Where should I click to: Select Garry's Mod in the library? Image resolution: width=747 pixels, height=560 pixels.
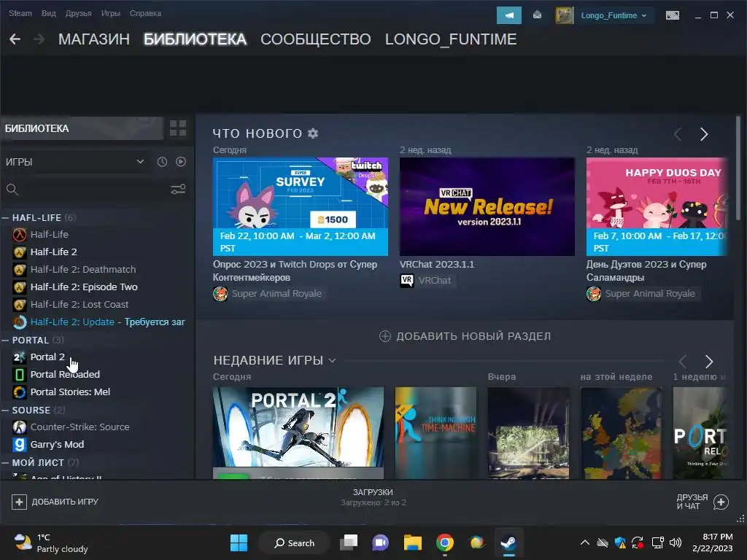(x=57, y=444)
